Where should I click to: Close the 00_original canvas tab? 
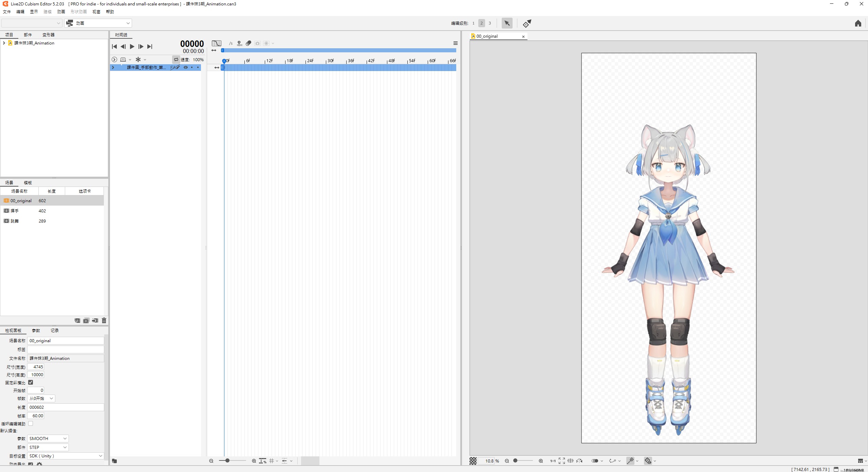(x=523, y=37)
